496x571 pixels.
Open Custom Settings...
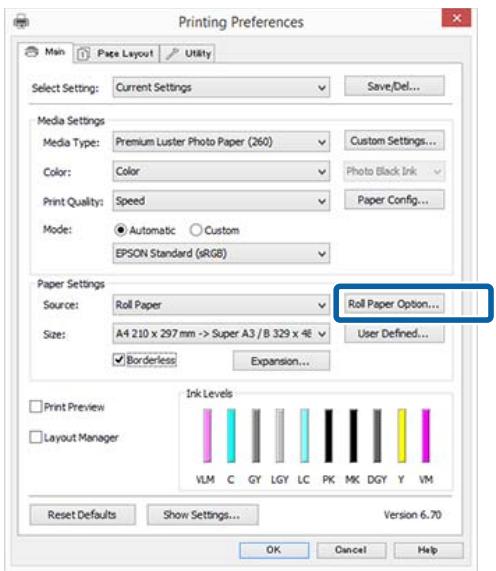pyautogui.click(x=394, y=141)
